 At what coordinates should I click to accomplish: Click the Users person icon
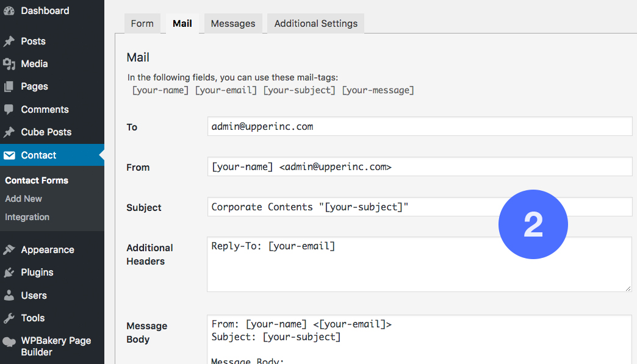point(9,296)
